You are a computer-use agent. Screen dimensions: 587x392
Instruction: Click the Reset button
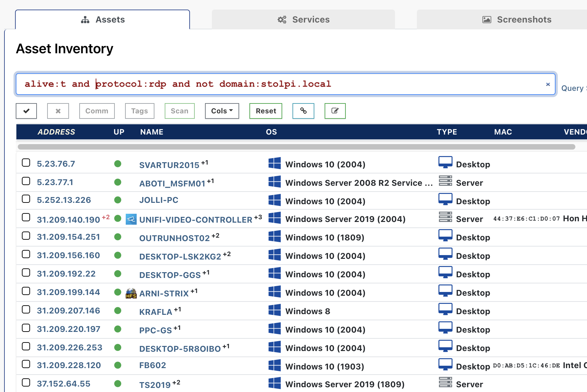265,111
